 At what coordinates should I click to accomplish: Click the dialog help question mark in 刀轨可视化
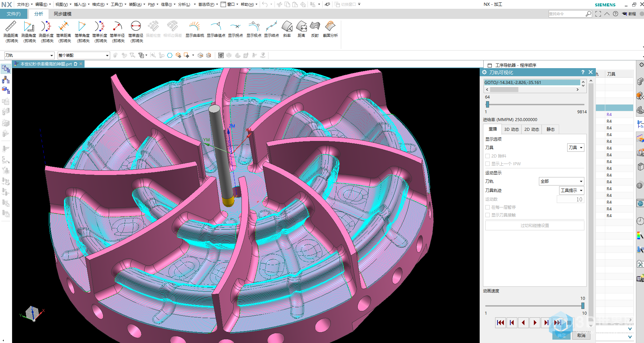pyautogui.click(x=583, y=72)
